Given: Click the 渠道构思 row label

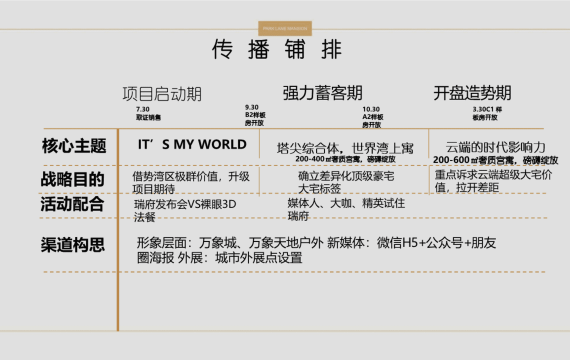Looking at the screenshot, I should (x=73, y=244).
